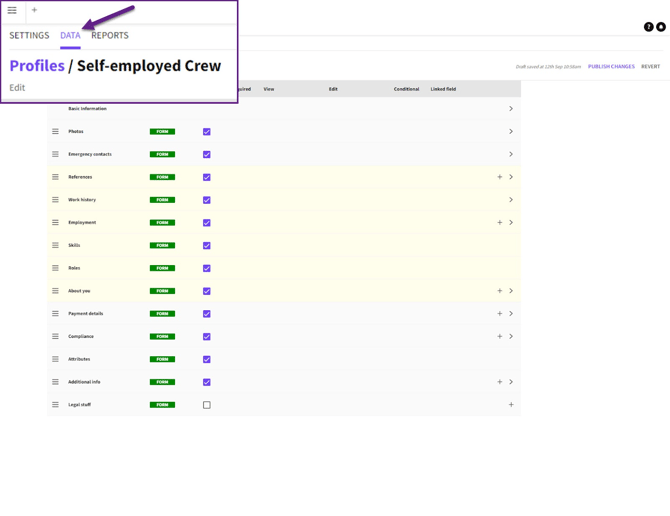670x516 pixels.
Task: Uncheck the Additional info checkbox
Action: click(207, 382)
